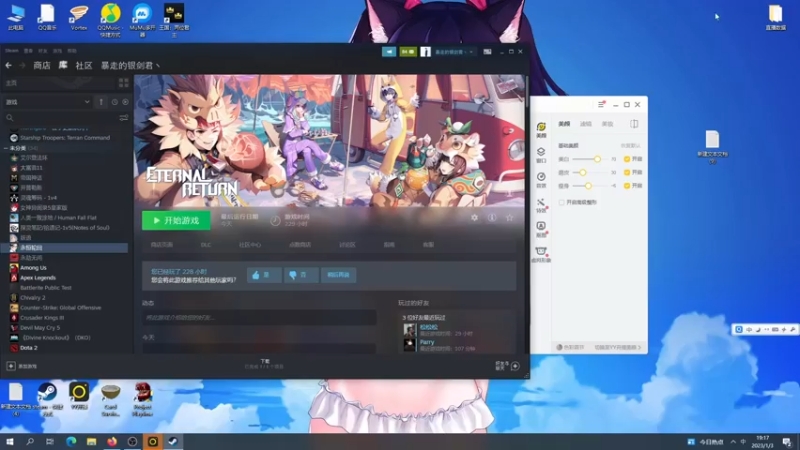Select Crusader Kings III in game list
The height and width of the screenshot is (450, 800).
(42, 318)
